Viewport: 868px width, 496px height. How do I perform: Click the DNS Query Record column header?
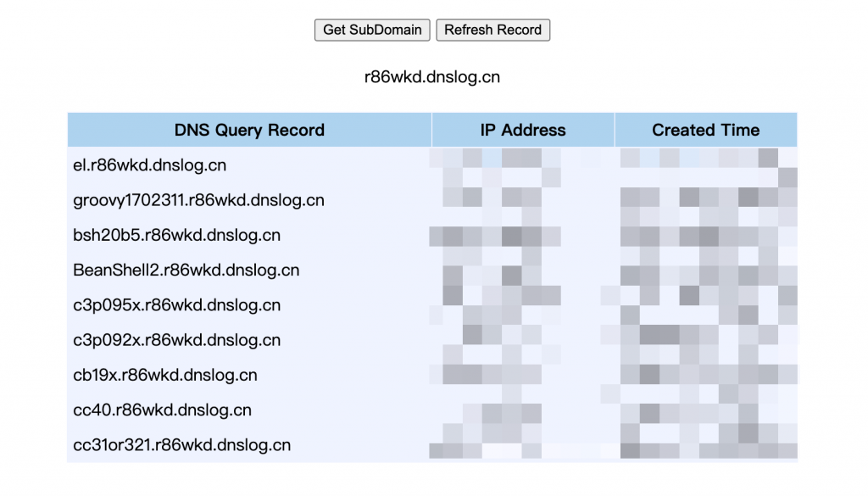click(249, 130)
